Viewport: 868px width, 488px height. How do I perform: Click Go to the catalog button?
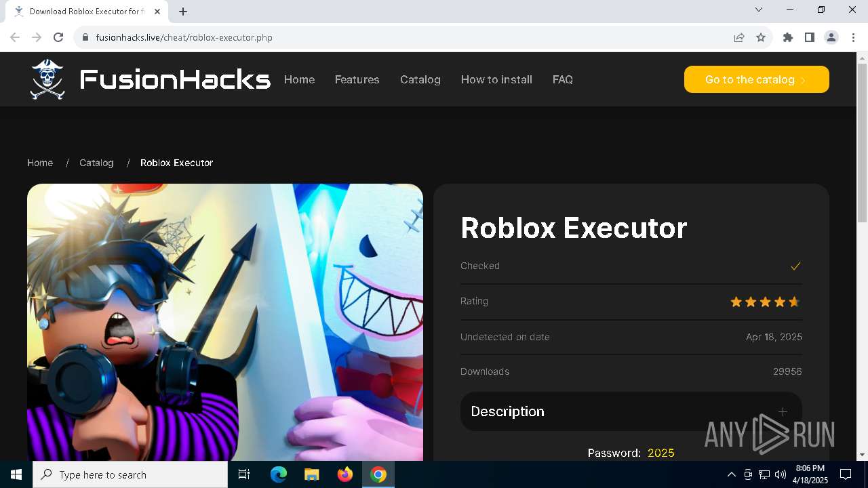click(x=757, y=79)
